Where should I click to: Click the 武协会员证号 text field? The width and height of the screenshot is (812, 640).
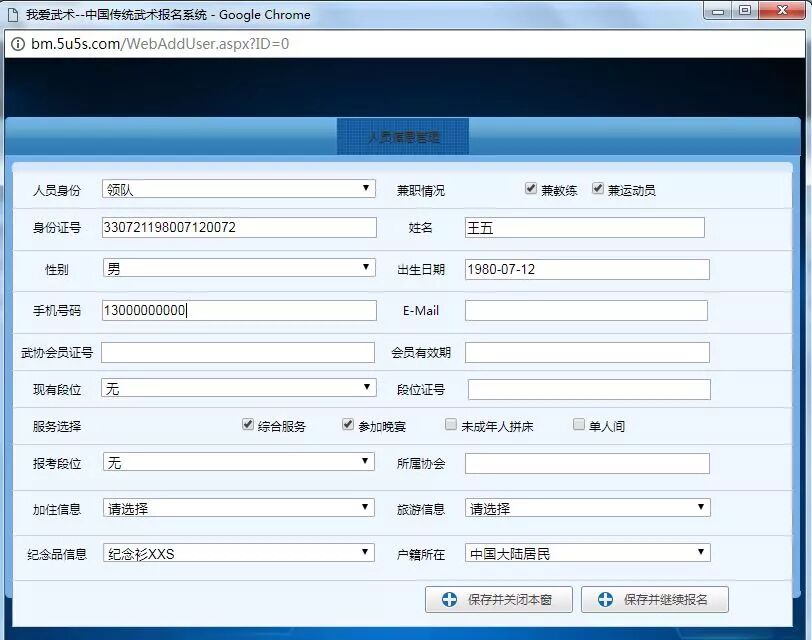coord(239,353)
